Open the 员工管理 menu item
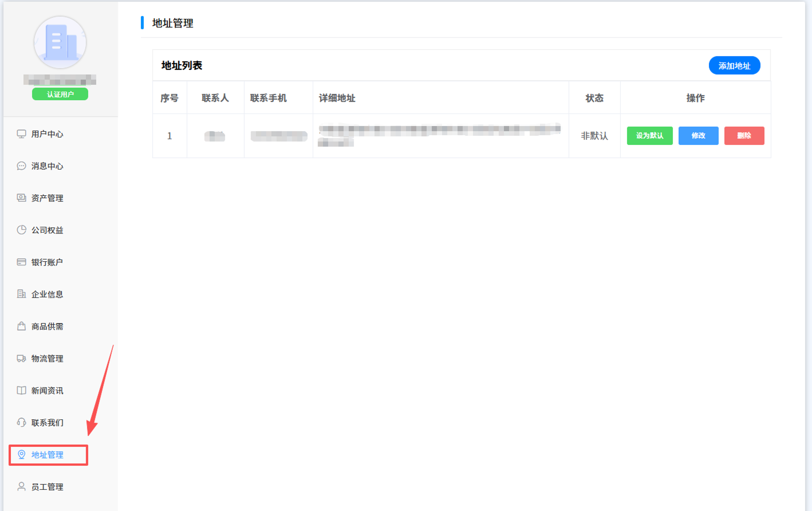This screenshot has width=812, height=511. [x=47, y=487]
